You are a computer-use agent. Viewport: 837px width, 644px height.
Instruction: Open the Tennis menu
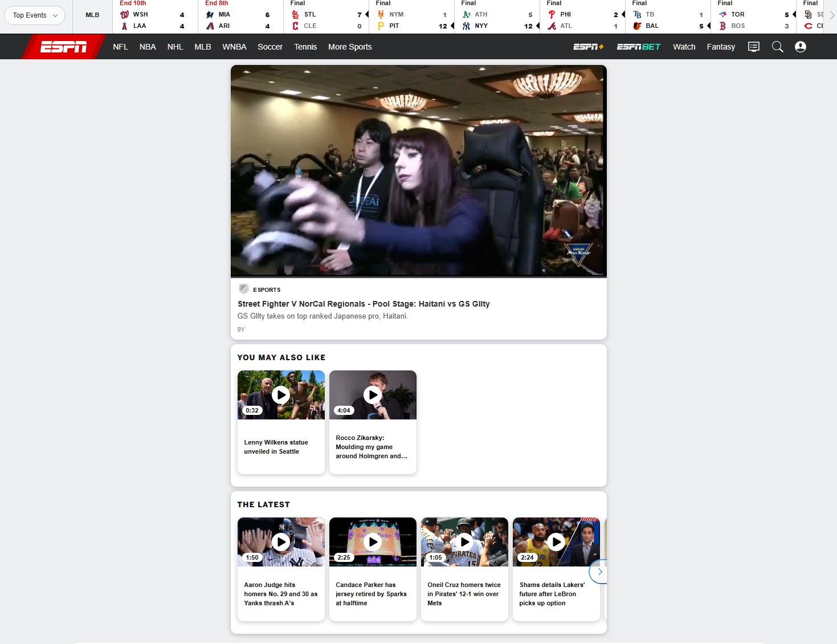[x=305, y=47]
